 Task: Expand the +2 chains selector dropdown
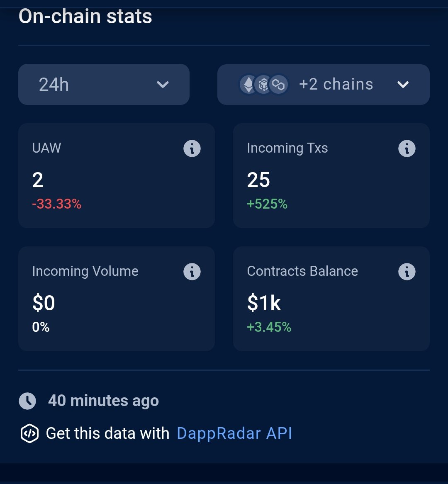pos(323,84)
